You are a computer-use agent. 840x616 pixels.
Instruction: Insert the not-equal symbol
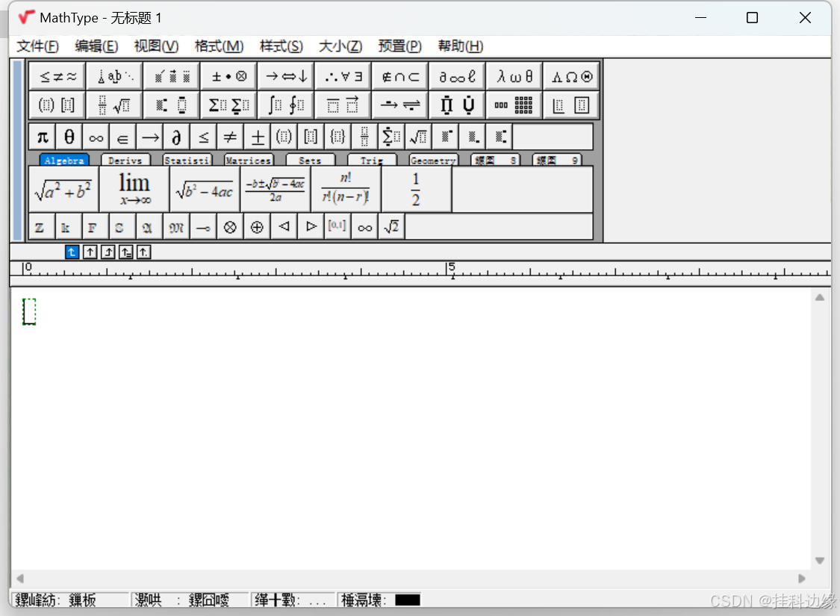tap(231, 137)
